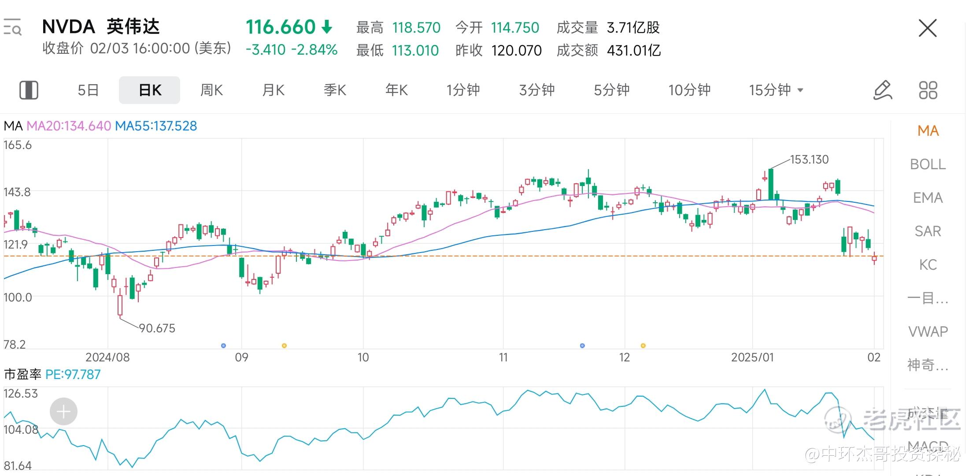Viewport: 980px width, 476px height.
Task: Click the PE:97.787 value label
Action: [73, 375]
